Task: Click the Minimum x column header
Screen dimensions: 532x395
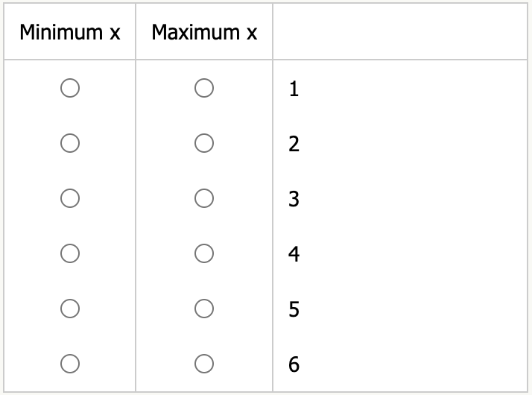Action: [x=70, y=33]
